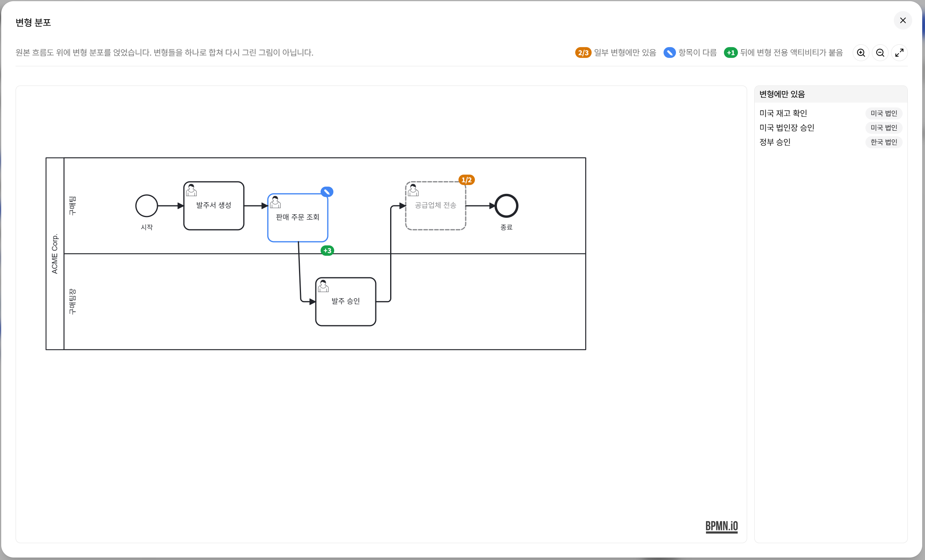Click the 구매팀장 lane label
925x560 pixels.
72,302
